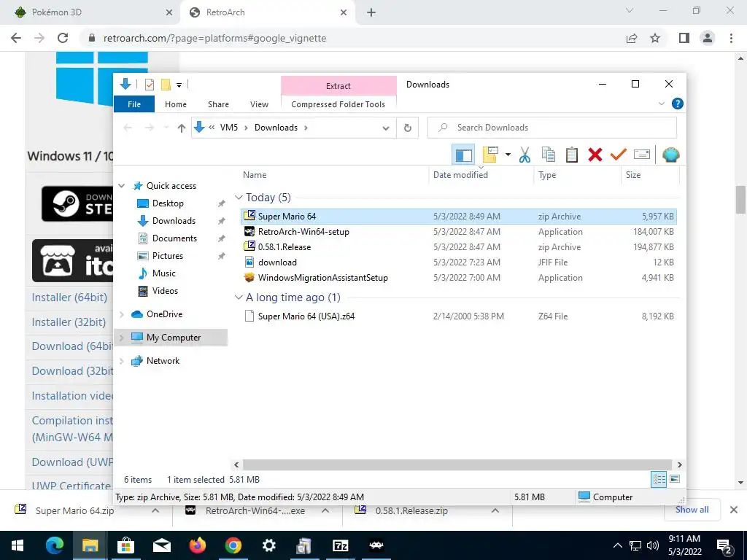Click the Properties icon in quick access toolbar
Image resolution: width=747 pixels, height=560 pixels.
coord(150,85)
